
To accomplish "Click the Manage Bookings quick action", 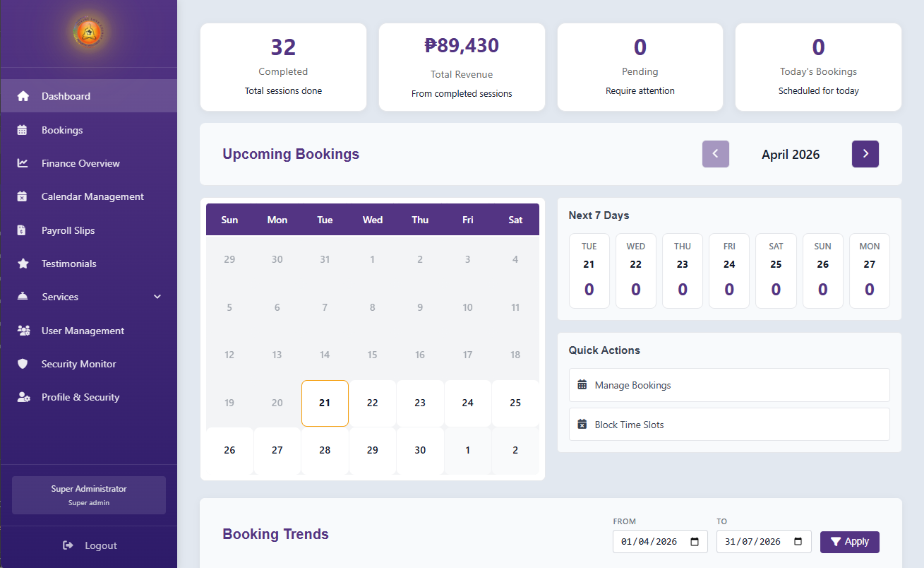I will tap(729, 385).
